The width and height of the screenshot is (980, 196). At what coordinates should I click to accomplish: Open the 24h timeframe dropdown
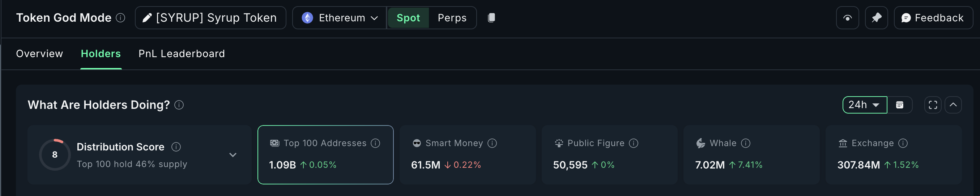tap(864, 105)
